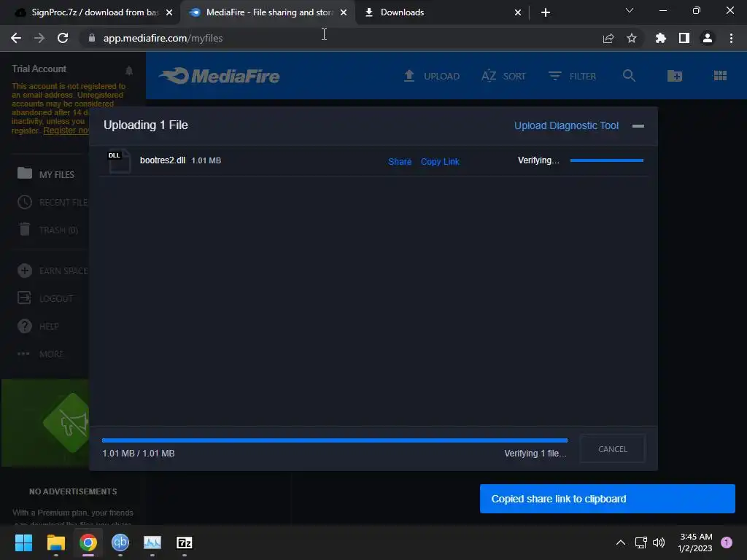This screenshot has width=747, height=560.
Task: Click the 1.01 MB / 1.01 MB text
Action: pyautogui.click(x=139, y=454)
